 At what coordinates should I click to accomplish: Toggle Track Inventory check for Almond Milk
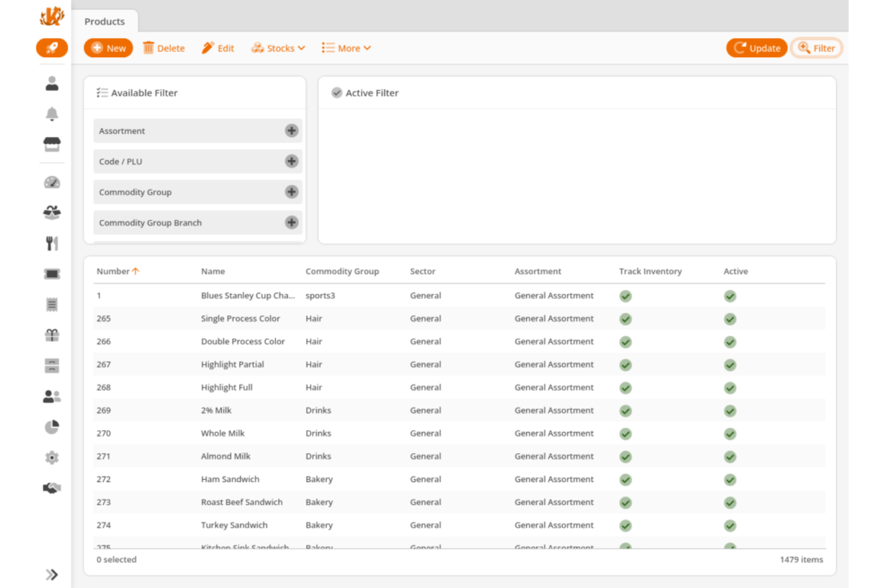pos(626,457)
